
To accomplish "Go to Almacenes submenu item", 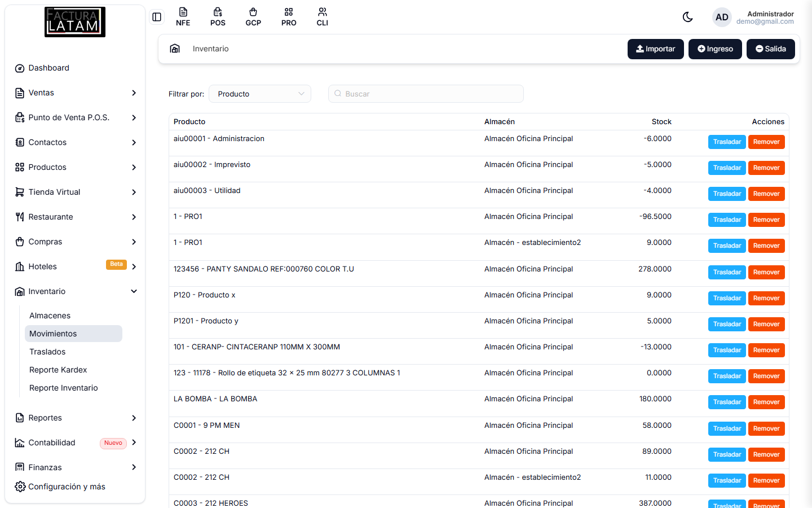I will [73, 316].
